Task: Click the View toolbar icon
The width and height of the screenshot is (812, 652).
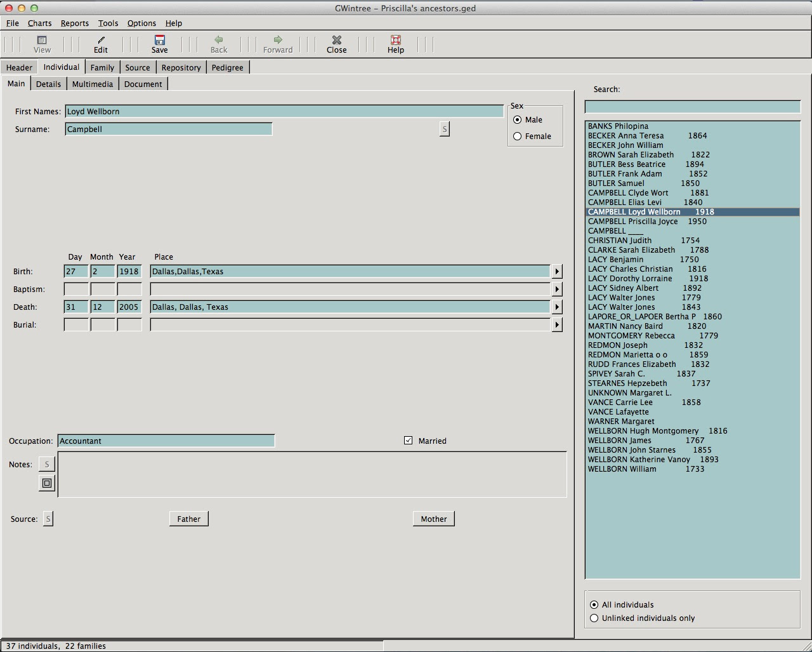Action: [42, 40]
